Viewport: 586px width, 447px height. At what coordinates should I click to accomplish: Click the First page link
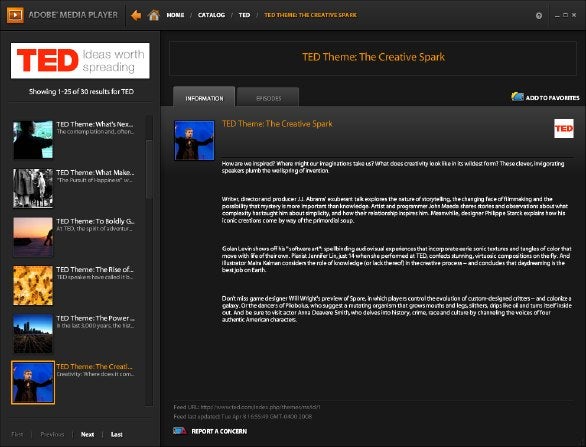coord(17,434)
